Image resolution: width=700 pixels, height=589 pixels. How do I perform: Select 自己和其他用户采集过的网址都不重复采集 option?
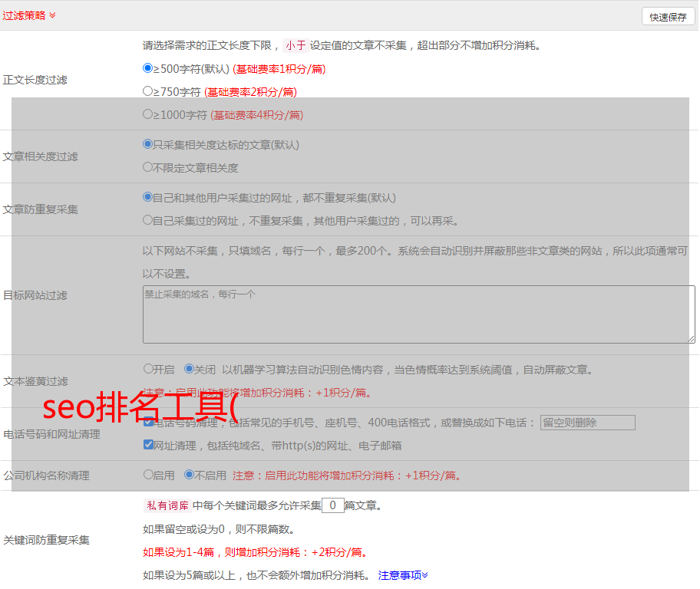click(147, 197)
